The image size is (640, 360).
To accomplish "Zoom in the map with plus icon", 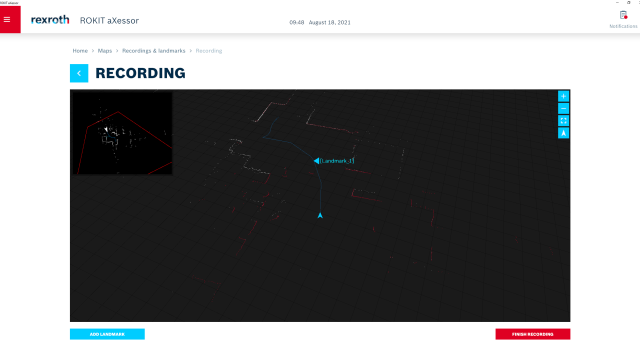I will 563,96.
